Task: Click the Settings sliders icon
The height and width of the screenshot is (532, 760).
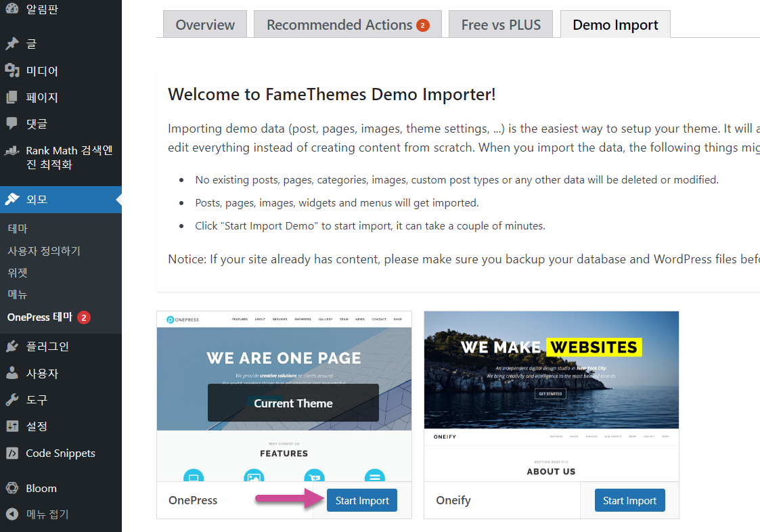Action: (x=12, y=426)
